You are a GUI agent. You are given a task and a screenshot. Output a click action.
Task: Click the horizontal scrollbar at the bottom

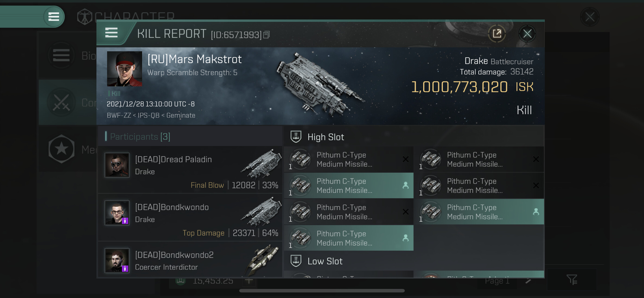coord(322,291)
